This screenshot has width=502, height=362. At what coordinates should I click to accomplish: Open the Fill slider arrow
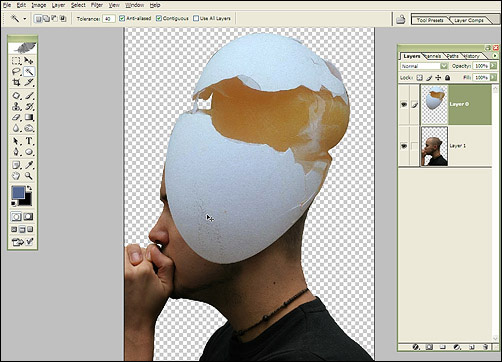pos(493,77)
